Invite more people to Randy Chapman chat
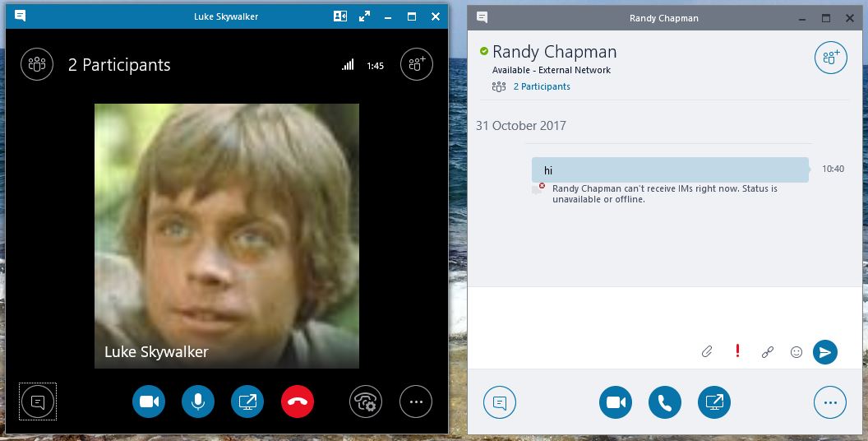The width and height of the screenshot is (868, 441). [x=830, y=57]
